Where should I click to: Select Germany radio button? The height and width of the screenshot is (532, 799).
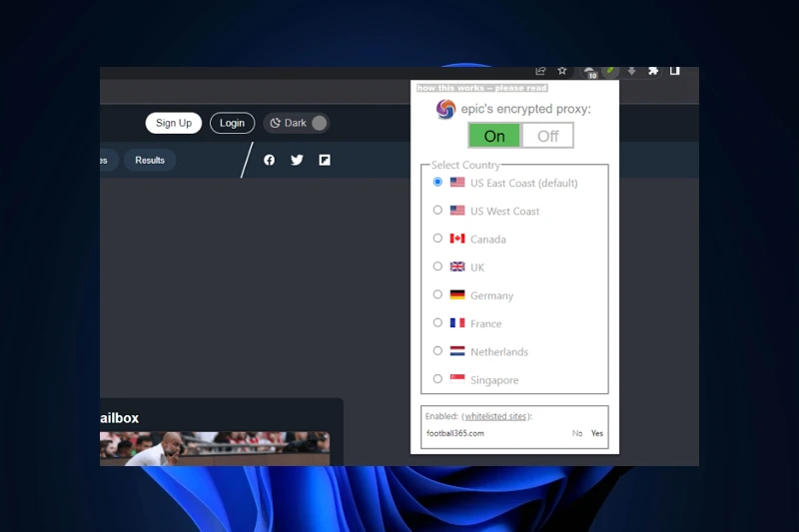pos(437,294)
